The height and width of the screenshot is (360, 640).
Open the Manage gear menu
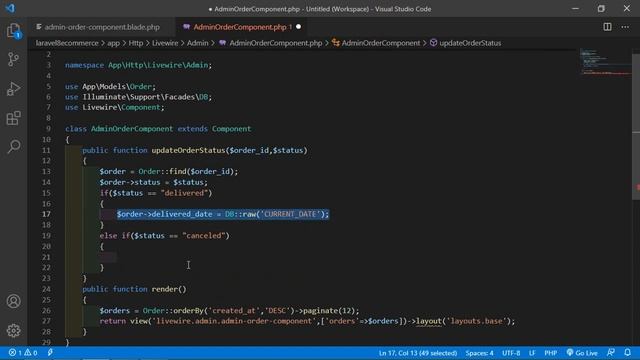point(13,330)
